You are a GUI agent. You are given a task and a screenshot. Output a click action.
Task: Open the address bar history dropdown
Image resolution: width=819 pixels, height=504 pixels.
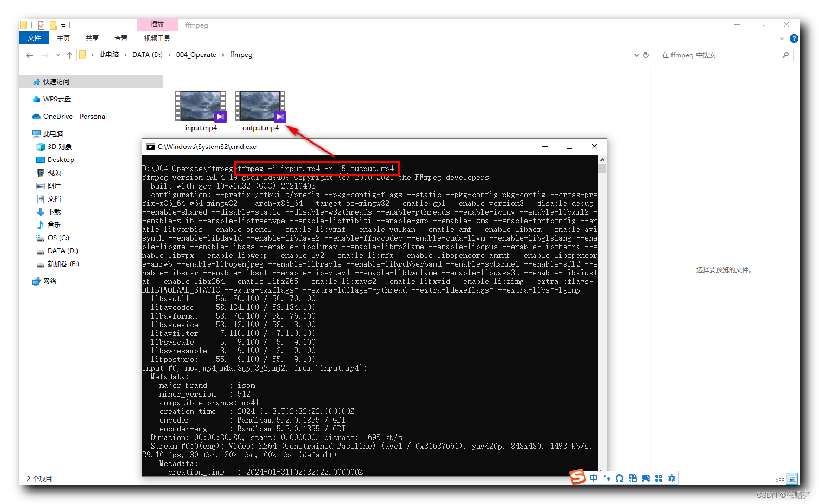637,55
